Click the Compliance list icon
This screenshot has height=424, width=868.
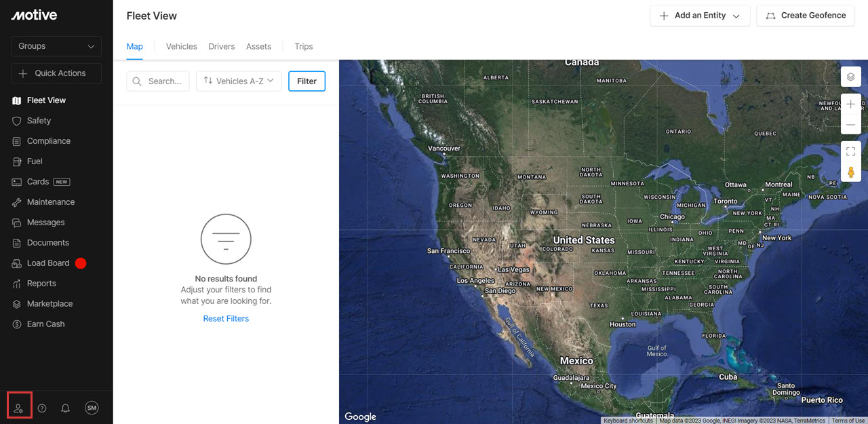click(x=17, y=141)
